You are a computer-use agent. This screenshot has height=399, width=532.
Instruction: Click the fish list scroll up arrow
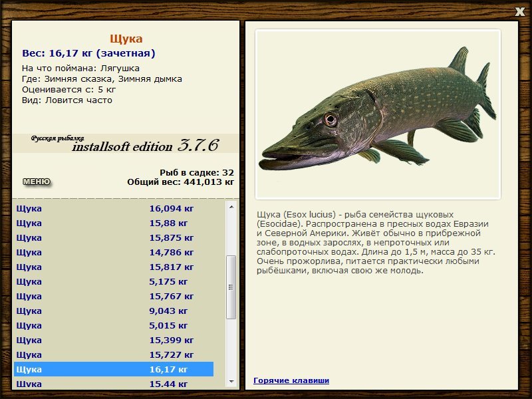pos(231,207)
